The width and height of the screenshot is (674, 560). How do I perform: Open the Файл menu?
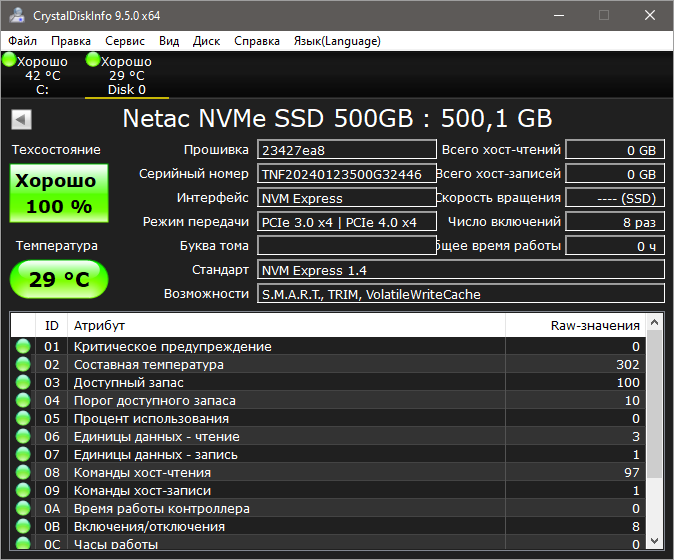tap(23, 41)
